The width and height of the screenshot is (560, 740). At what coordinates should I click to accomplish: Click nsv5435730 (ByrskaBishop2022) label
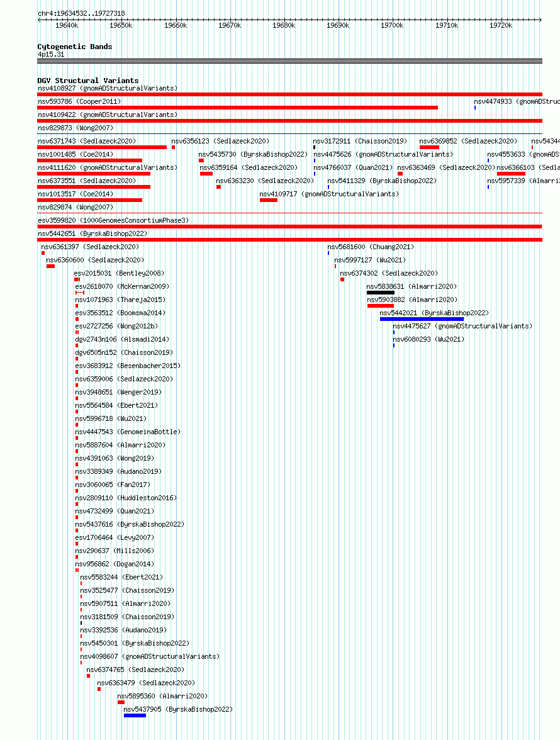point(253,154)
